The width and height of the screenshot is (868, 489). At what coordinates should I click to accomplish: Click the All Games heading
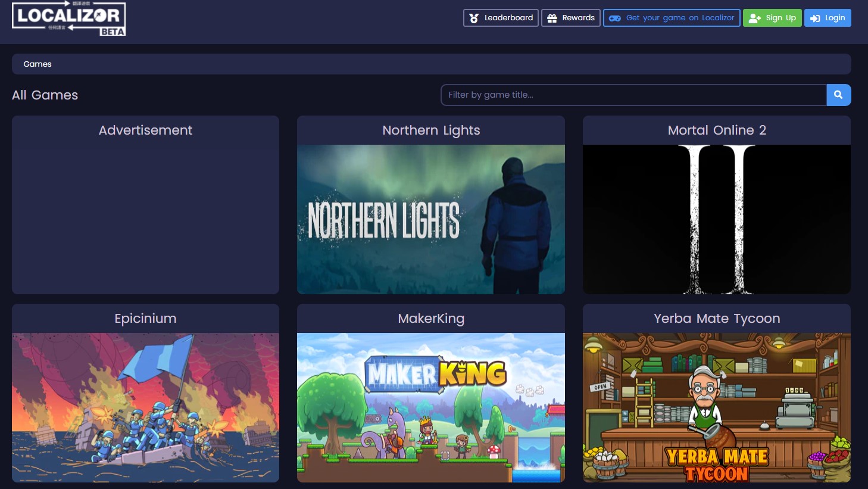45,95
